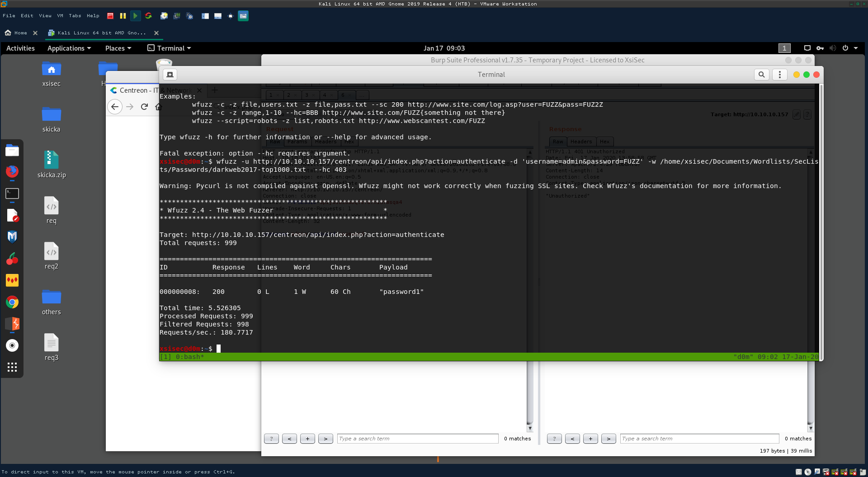The width and height of the screenshot is (868, 477).
Task: Select the others folder on desktop
Action: [51, 302]
